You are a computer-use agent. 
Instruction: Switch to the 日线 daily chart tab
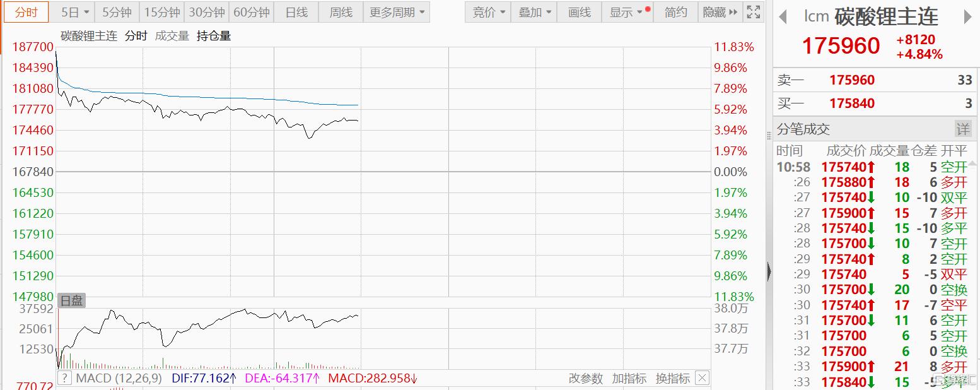(296, 12)
